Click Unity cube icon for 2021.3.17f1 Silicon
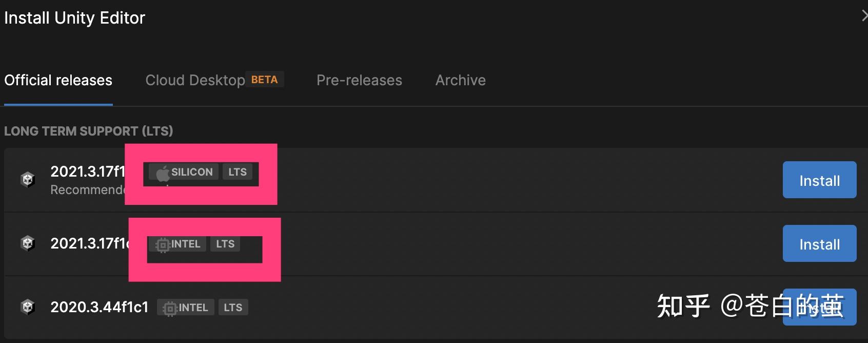This screenshot has height=343, width=868. point(28,179)
